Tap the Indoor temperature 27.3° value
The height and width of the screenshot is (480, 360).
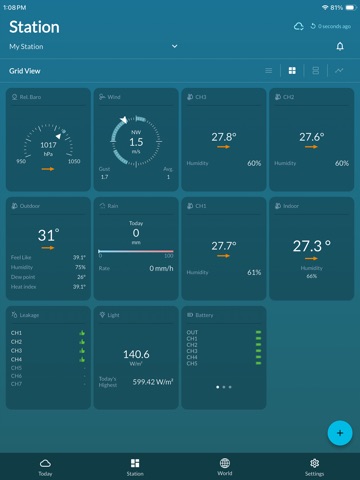pos(312,246)
